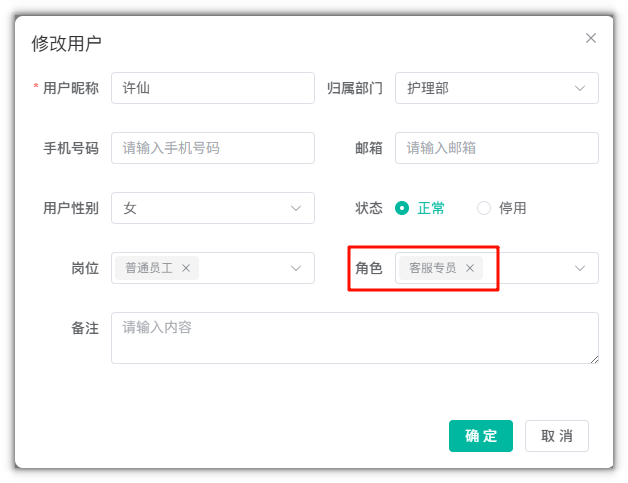Image resolution: width=628 pixels, height=483 pixels.
Task: Select the 停用 status radio button
Action: 484,208
